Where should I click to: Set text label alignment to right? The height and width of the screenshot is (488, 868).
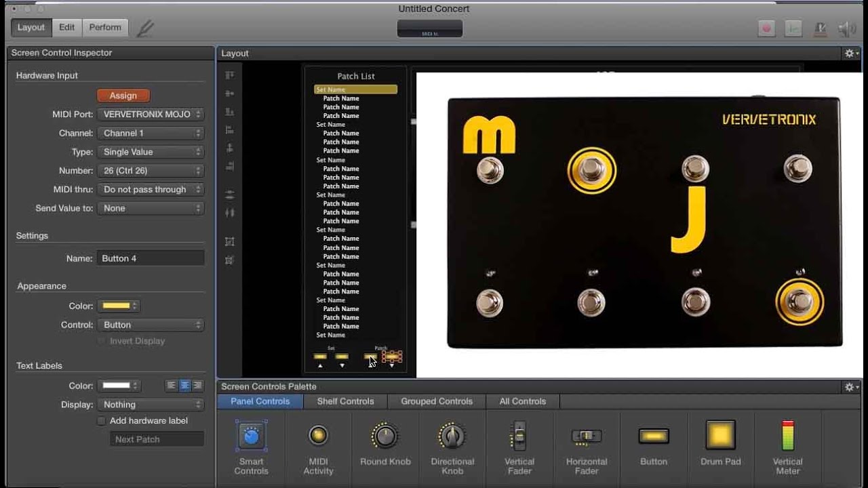(x=197, y=386)
